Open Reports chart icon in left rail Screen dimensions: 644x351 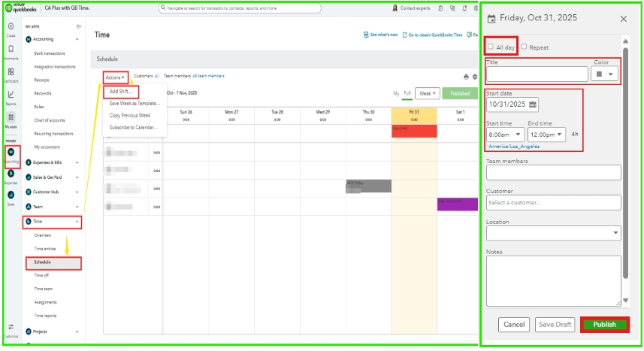11,95
